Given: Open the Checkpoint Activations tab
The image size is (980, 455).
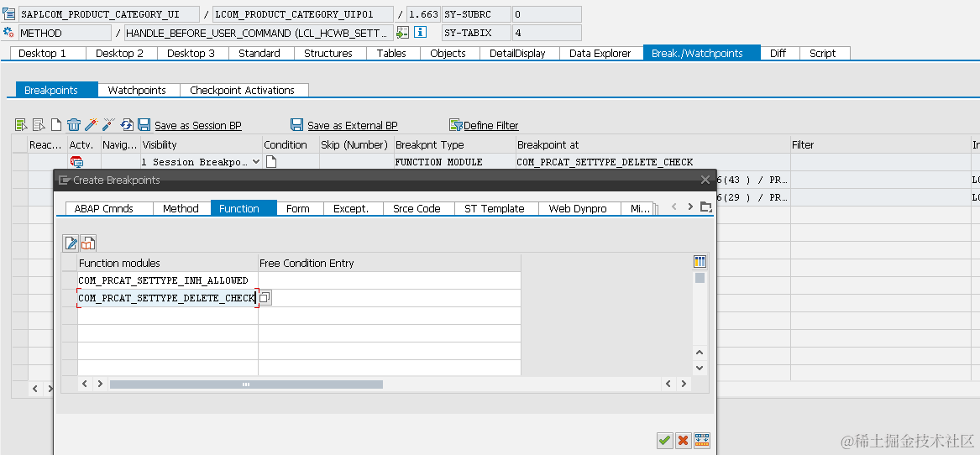Looking at the screenshot, I should (x=242, y=90).
